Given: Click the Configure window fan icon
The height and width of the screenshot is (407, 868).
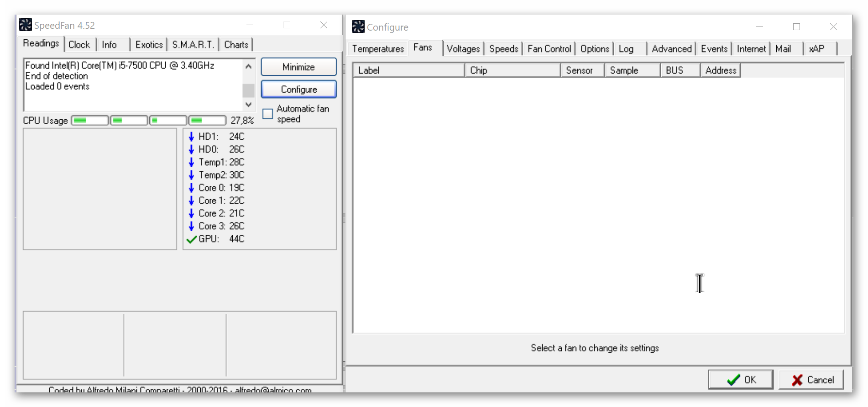Looking at the screenshot, I should (358, 26).
